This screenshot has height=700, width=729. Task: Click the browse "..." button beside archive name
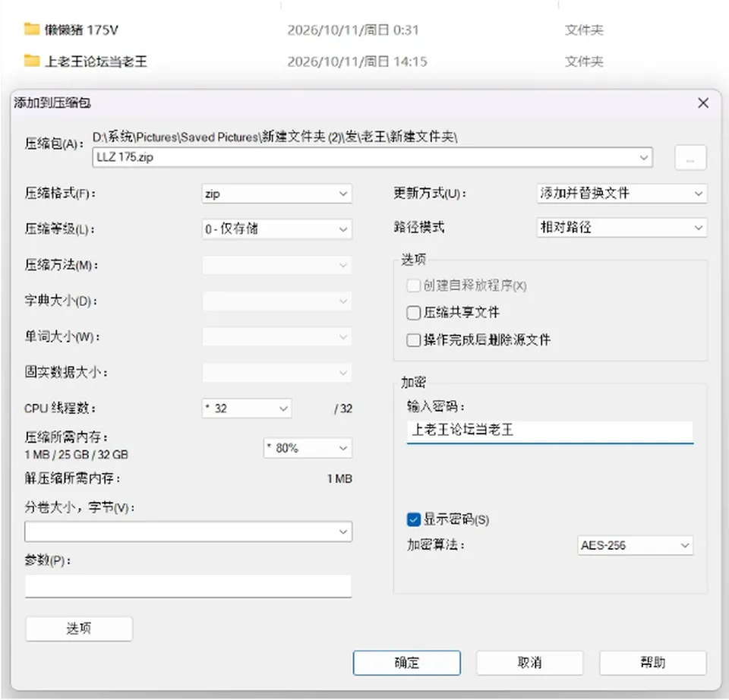click(690, 158)
